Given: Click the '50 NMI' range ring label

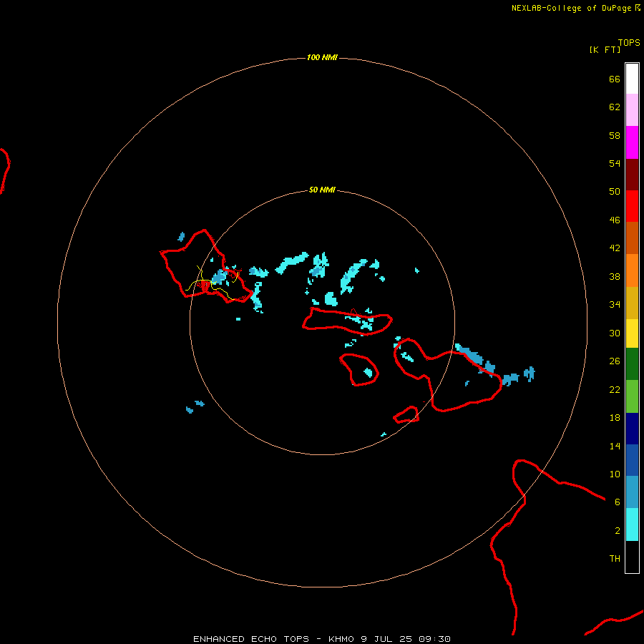Looking at the screenshot, I should pyautogui.click(x=322, y=190).
